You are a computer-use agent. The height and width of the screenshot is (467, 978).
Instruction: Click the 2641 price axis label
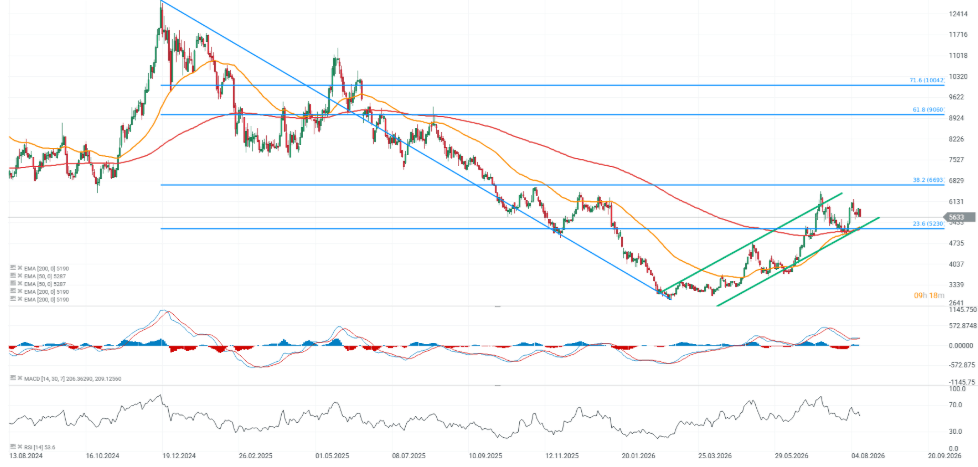(x=957, y=304)
